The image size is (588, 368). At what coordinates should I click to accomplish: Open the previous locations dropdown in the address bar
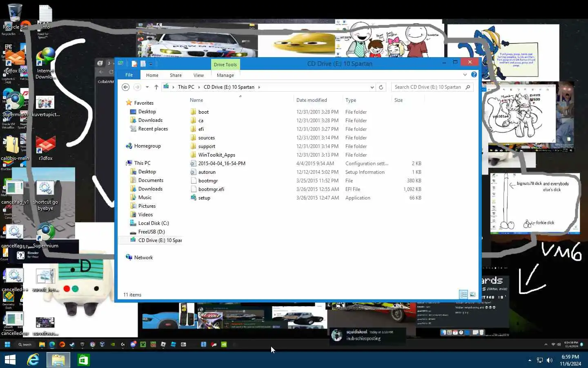point(372,87)
